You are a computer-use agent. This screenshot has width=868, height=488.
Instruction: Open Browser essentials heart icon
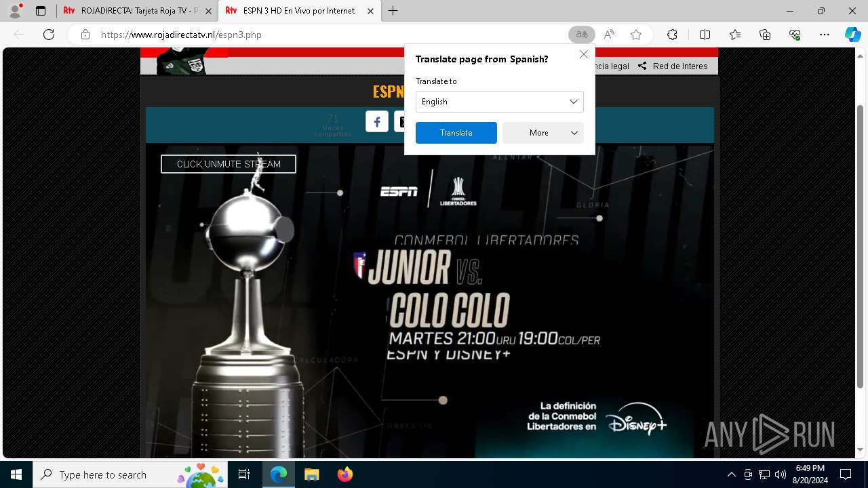(x=795, y=35)
